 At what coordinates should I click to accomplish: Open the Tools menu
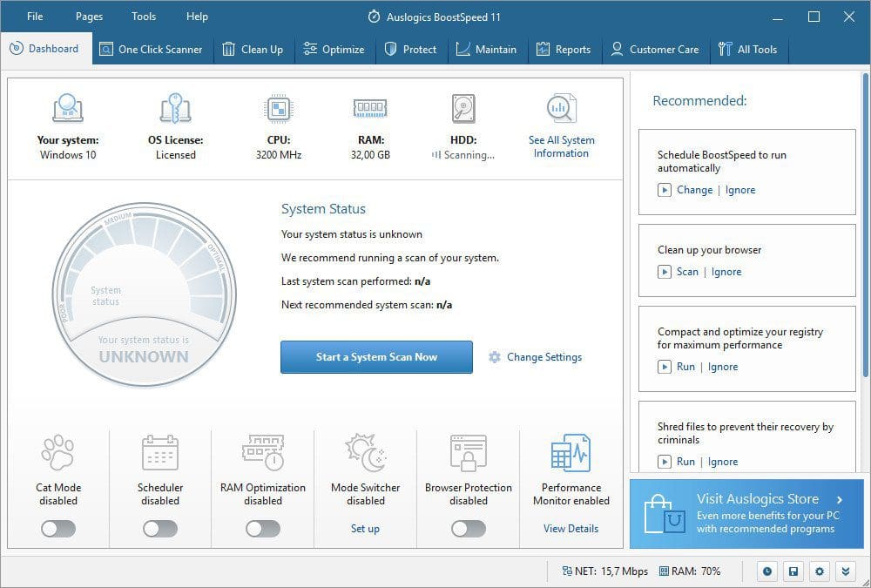click(143, 16)
